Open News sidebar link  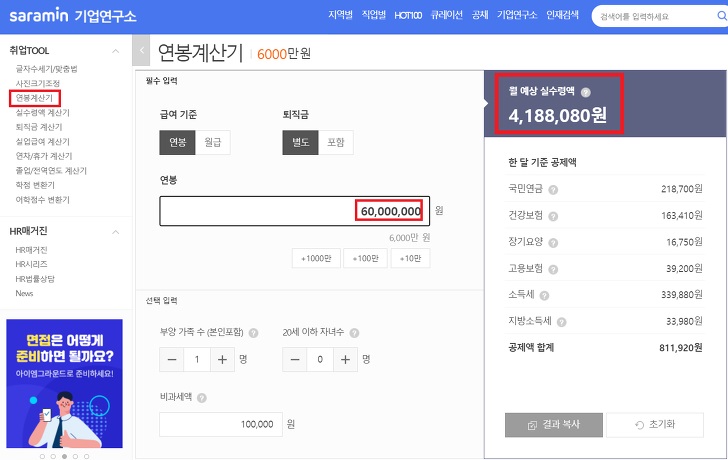[24, 293]
